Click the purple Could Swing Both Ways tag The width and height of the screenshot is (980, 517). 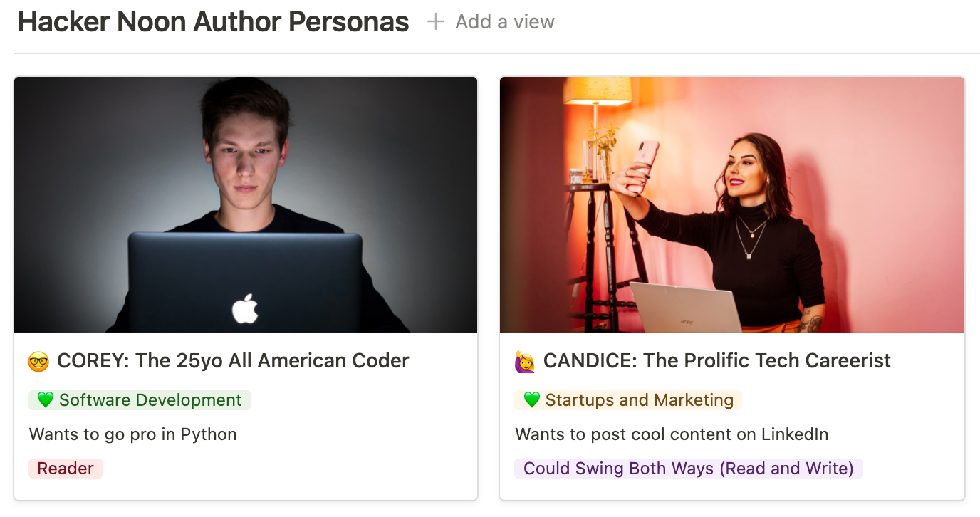(688, 469)
